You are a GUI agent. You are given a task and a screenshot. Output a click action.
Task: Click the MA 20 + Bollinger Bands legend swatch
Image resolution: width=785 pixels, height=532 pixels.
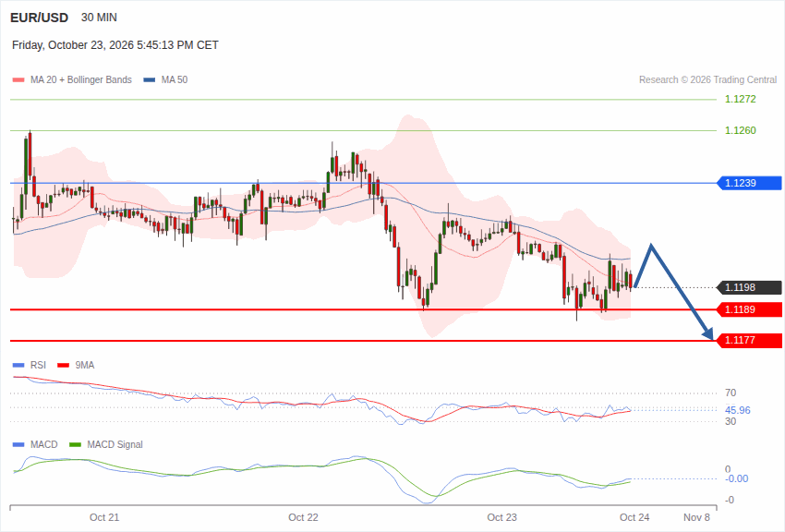tap(18, 80)
